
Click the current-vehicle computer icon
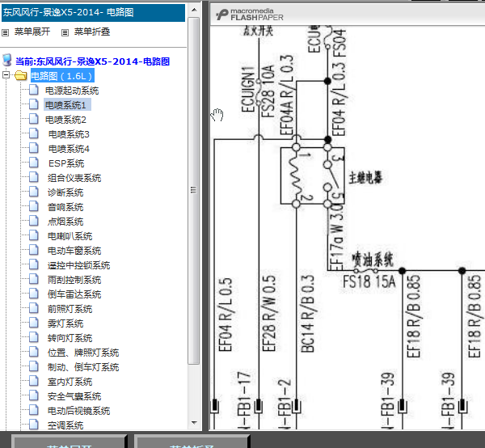point(7,61)
